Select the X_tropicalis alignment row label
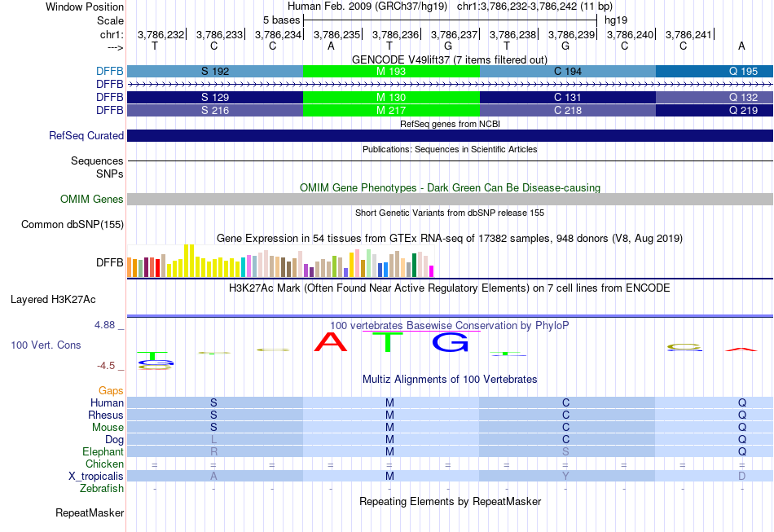774x532 pixels. (x=96, y=477)
